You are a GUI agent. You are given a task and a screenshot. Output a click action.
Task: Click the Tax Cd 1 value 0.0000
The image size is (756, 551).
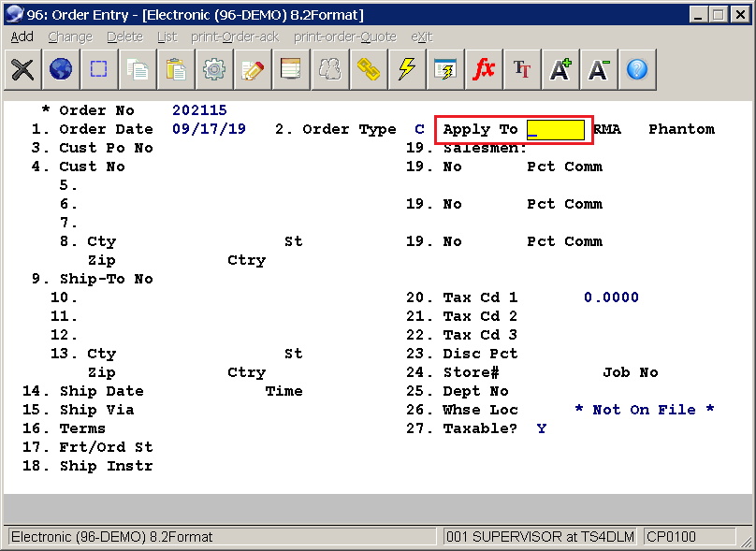(611, 297)
